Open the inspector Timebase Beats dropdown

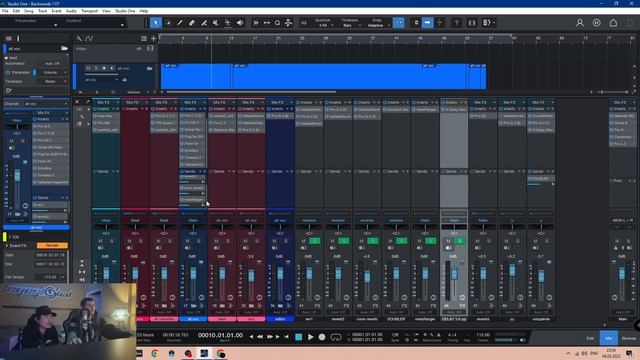53,81
